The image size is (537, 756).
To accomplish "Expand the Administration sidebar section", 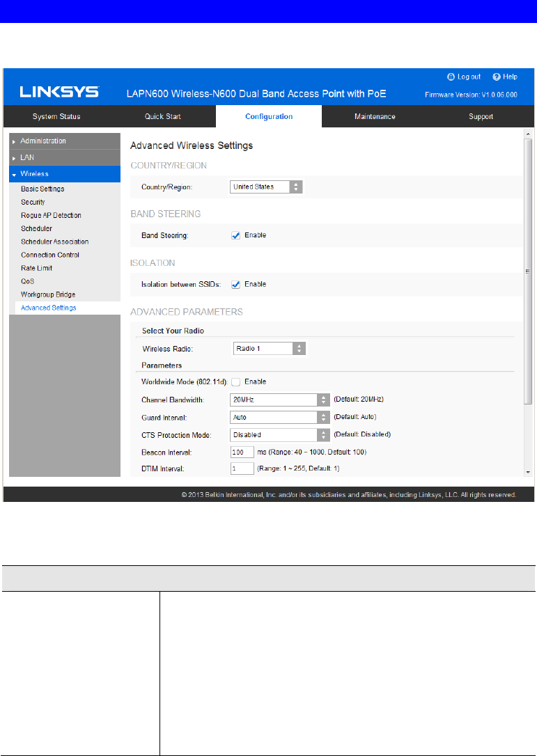I will pos(65,141).
